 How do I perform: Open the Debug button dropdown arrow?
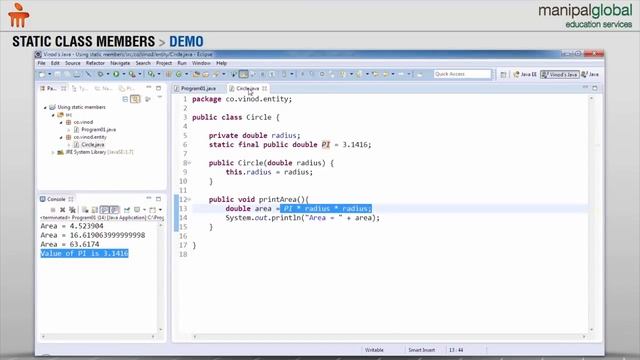click(x=108, y=74)
